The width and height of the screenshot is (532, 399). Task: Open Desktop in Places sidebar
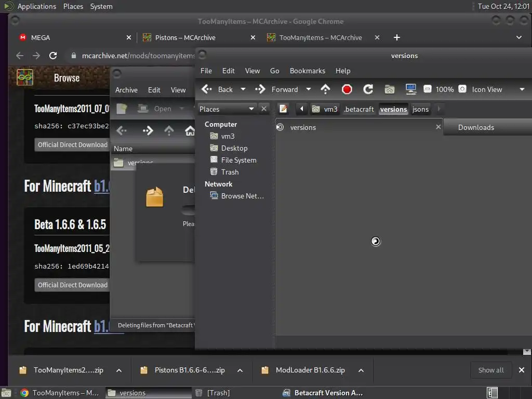pyautogui.click(x=234, y=148)
